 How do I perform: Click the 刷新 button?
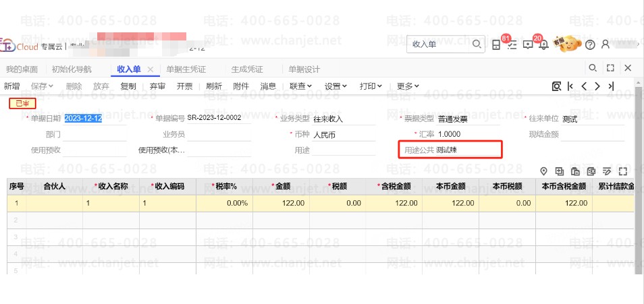coord(213,86)
